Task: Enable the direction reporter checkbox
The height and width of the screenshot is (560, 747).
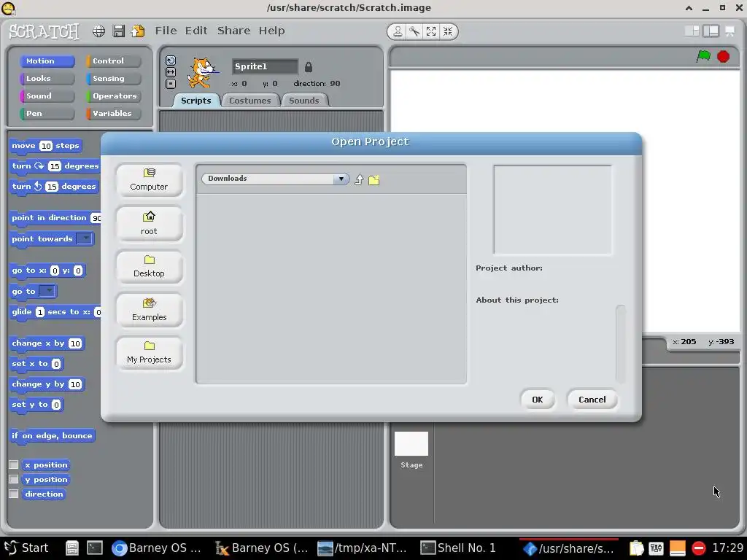Action: click(14, 494)
